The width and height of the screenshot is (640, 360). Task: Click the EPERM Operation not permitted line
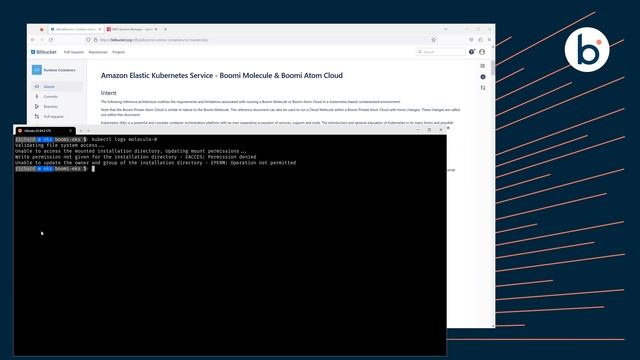[x=156, y=162]
